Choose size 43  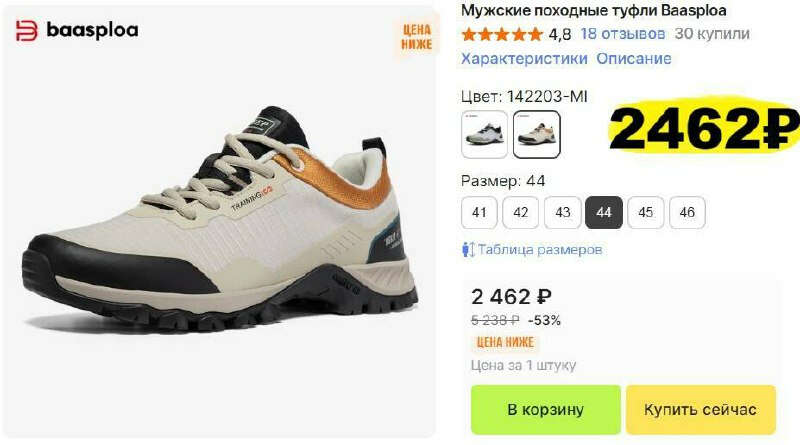[562, 212]
